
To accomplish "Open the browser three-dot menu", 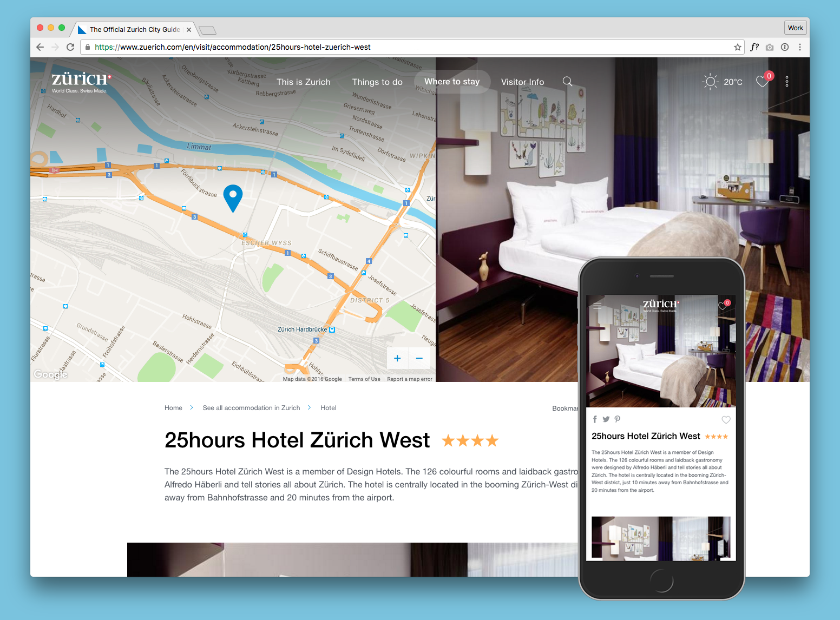I will pyautogui.click(x=799, y=47).
